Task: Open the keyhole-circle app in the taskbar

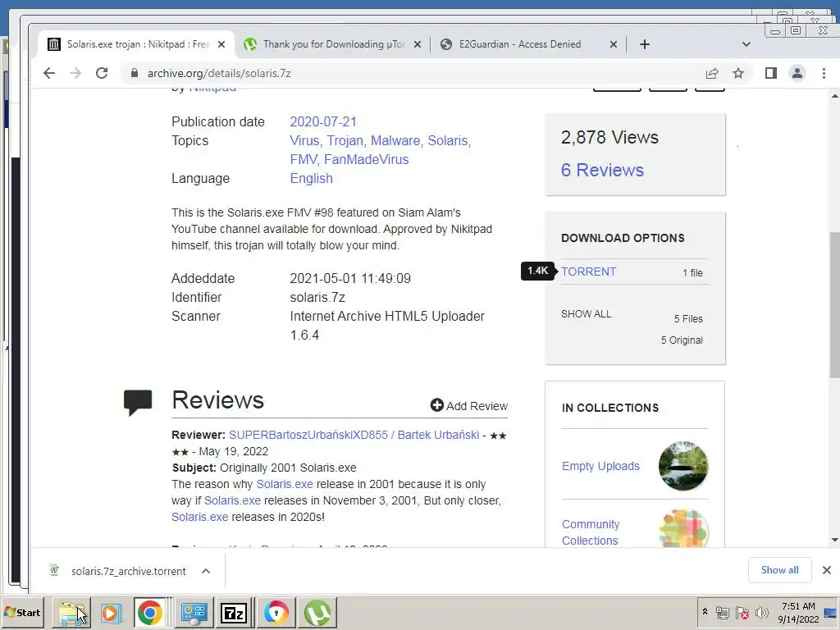Action: point(276,612)
